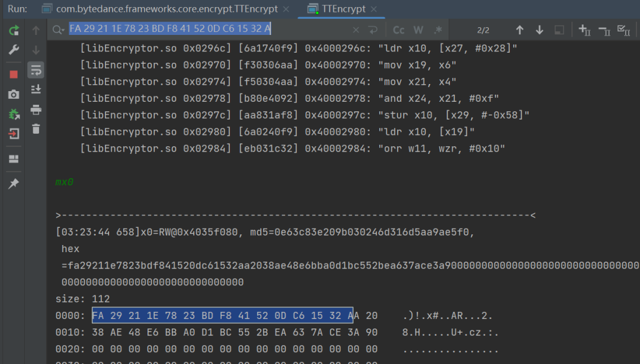Clear the search field text

(x=356, y=30)
